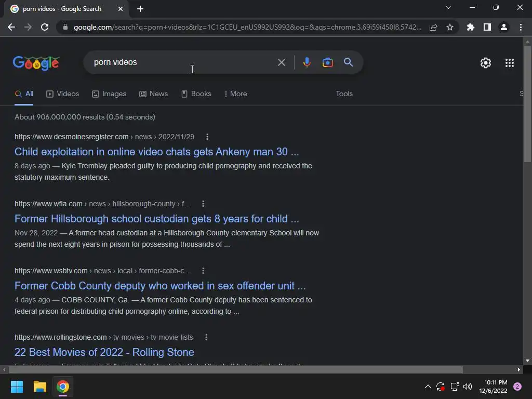Image resolution: width=532 pixels, height=399 pixels.
Task: Open 'Child exploitation in online video chats' result
Action: click(157, 152)
